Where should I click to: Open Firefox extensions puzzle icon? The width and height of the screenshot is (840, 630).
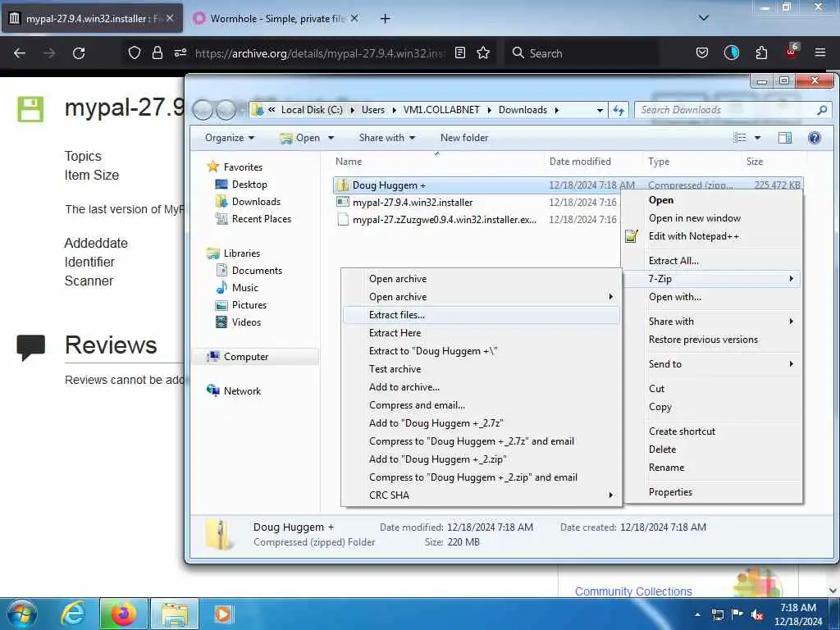[761, 52]
